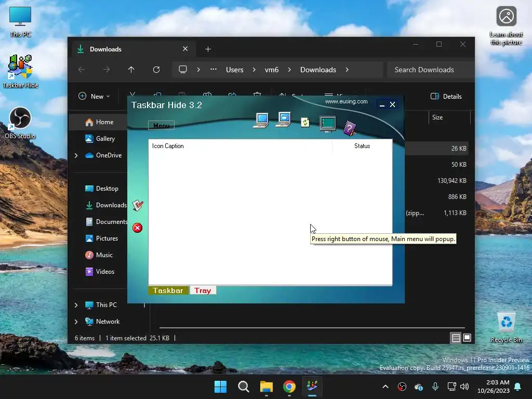This screenshot has width=532, height=399.
Task: Visit the www.eusing.com link
Action: tap(346, 101)
